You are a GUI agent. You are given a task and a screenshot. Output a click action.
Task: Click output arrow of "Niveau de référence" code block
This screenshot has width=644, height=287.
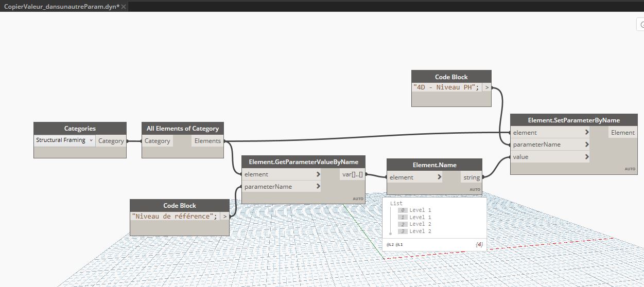click(x=224, y=217)
